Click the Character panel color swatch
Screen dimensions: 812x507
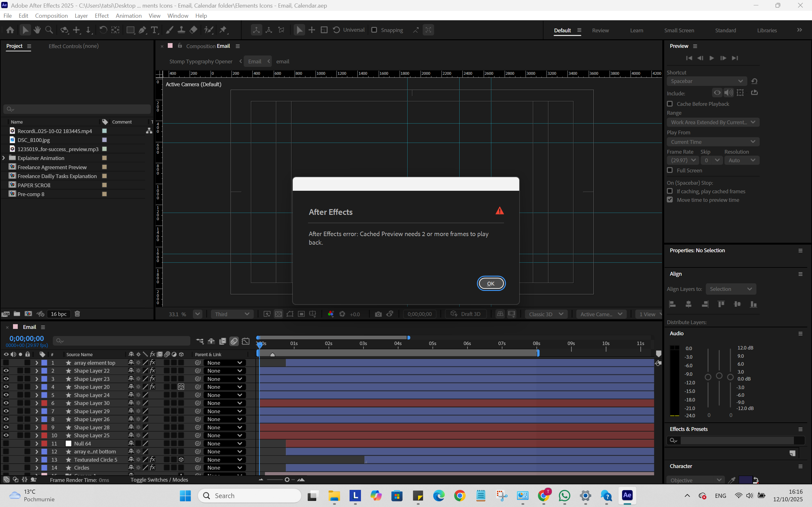pyautogui.click(x=745, y=480)
